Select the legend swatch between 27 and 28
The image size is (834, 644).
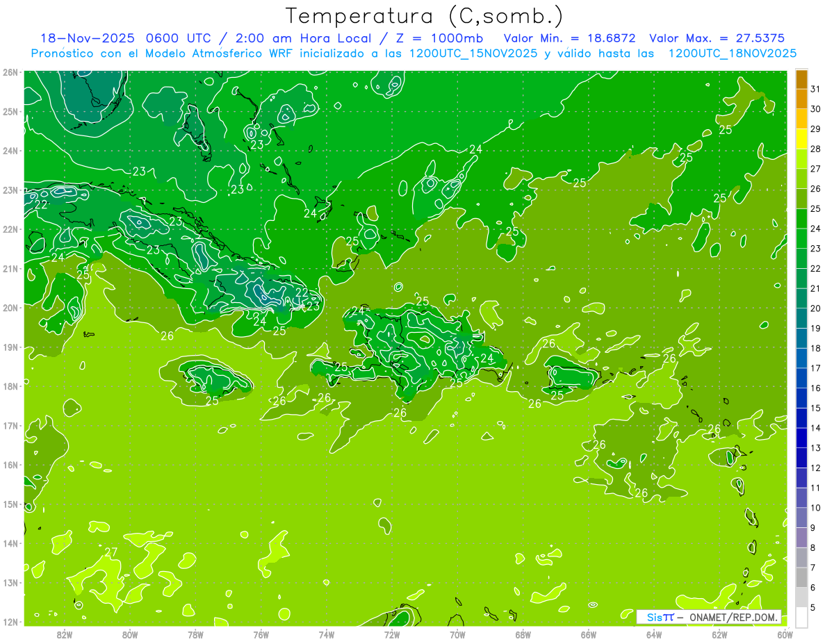tap(801, 158)
